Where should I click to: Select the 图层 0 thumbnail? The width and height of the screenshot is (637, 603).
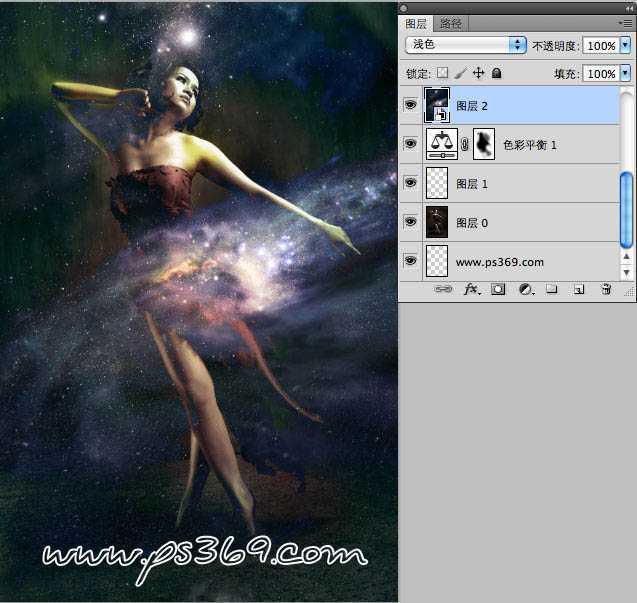pos(437,221)
